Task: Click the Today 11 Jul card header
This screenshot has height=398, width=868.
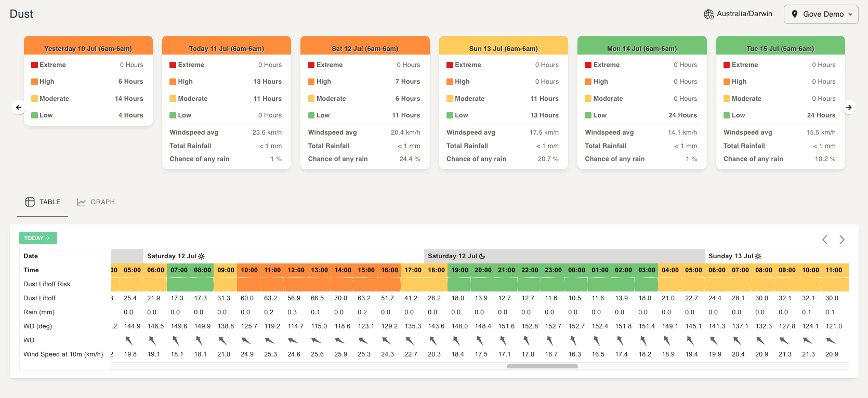Action: tap(226, 48)
